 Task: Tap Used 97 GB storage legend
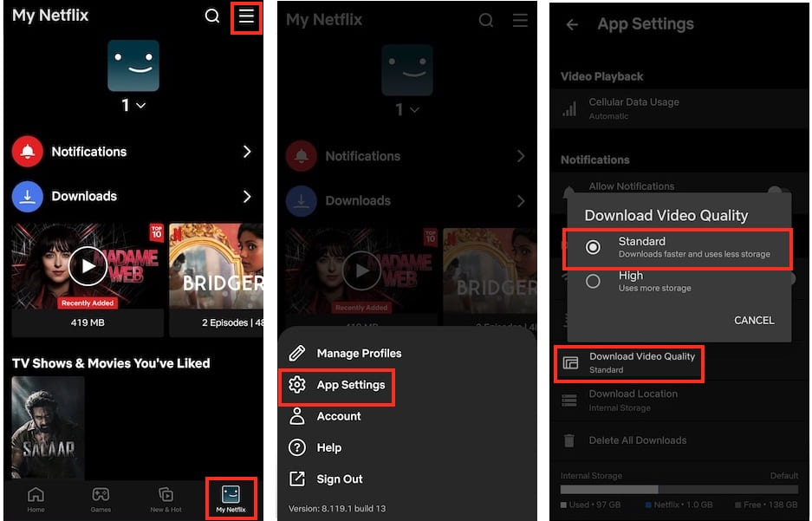point(590,505)
